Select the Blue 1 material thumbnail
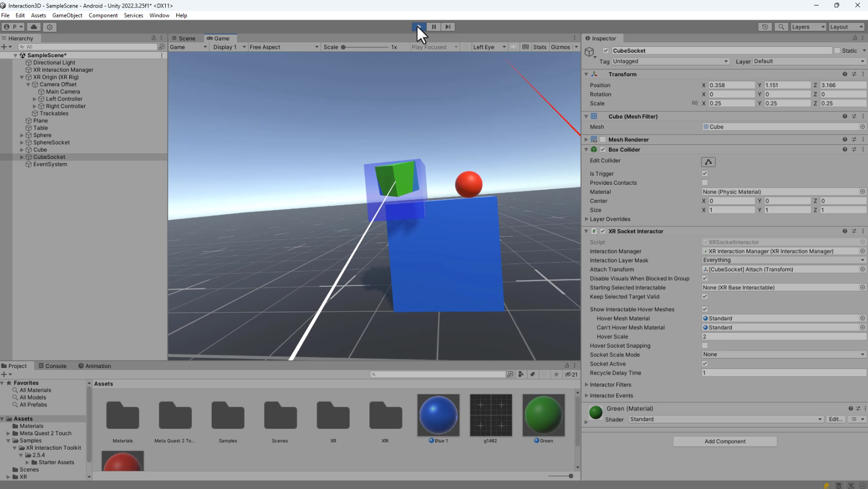The image size is (868, 489). tap(437, 415)
